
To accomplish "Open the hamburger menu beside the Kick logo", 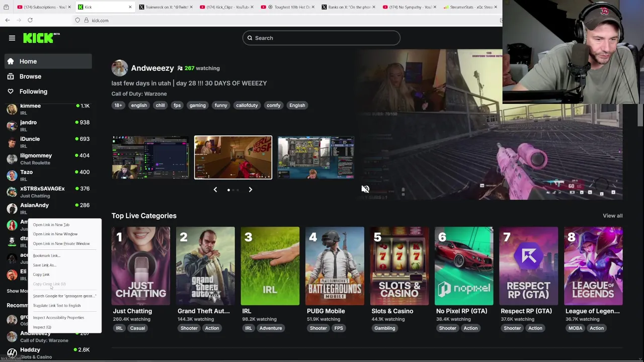I will [x=12, y=38].
